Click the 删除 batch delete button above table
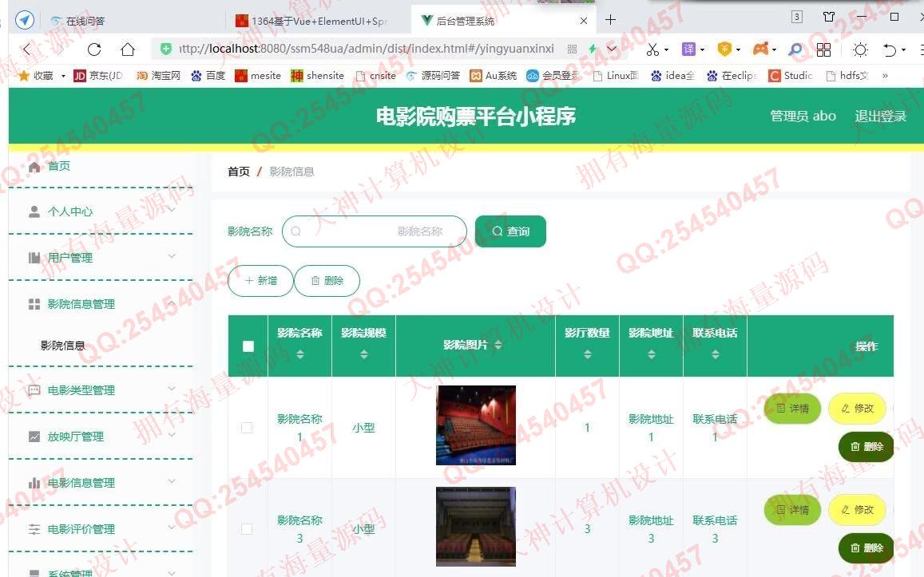924x577 pixels. 327,281
